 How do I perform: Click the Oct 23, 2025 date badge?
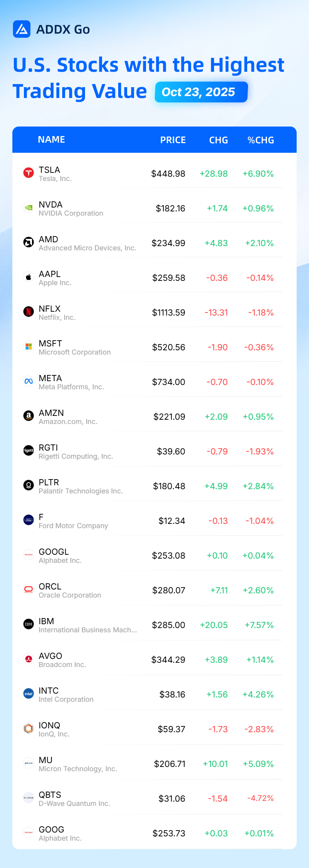[x=201, y=92]
